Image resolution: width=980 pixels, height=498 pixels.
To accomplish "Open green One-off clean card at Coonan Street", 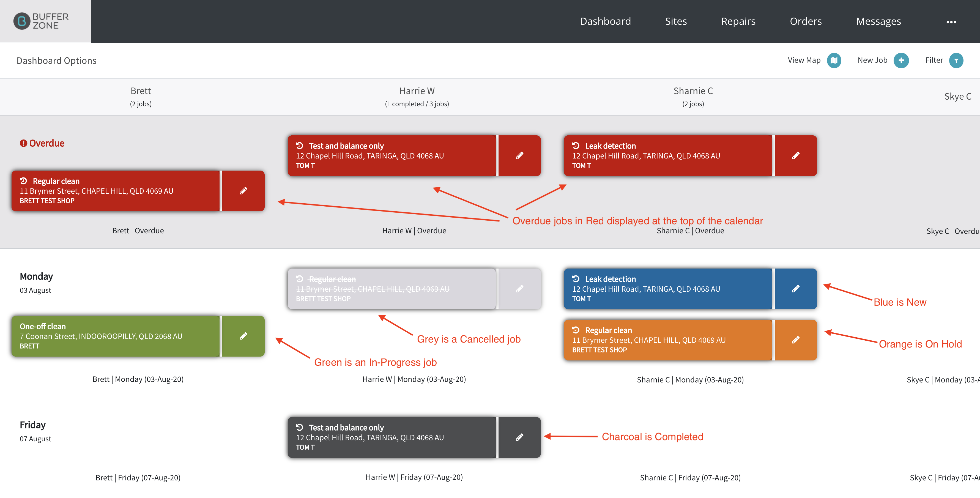I will pyautogui.click(x=115, y=336).
